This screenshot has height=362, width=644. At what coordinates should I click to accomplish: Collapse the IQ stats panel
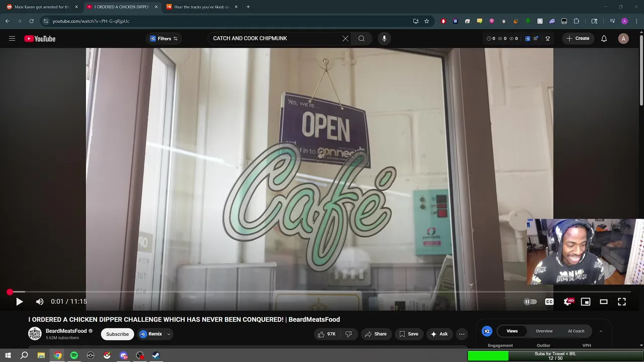(601, 331)
